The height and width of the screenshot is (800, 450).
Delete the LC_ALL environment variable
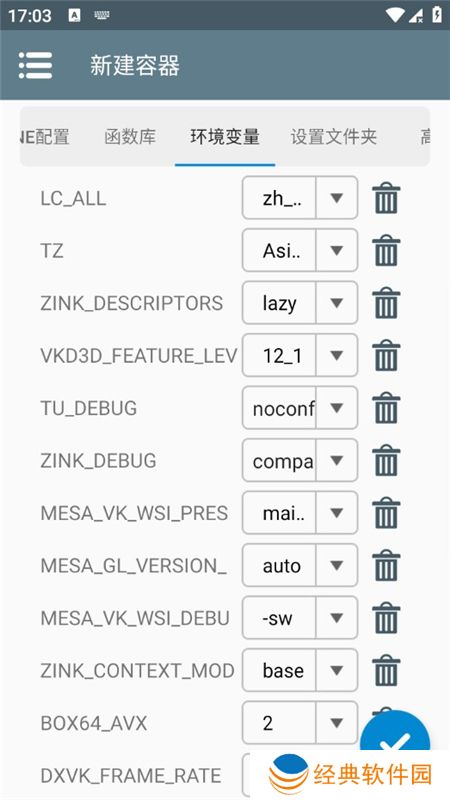coord(386,198)
